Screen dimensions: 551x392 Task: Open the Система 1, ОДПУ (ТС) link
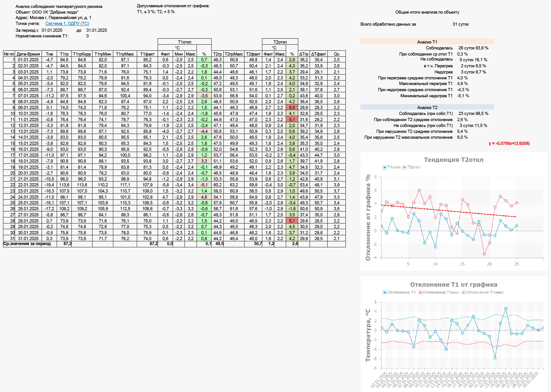67,23
